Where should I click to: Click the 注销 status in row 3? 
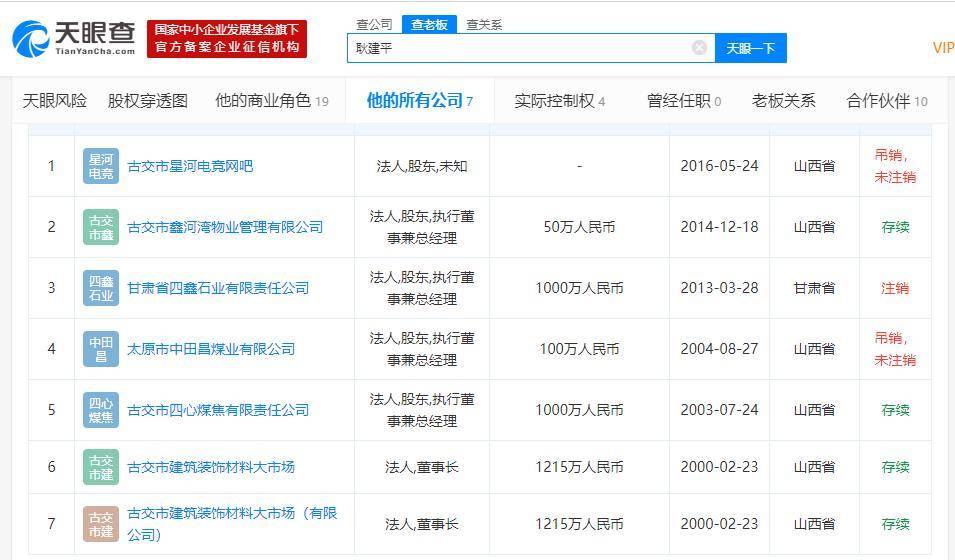pos(895,288)
